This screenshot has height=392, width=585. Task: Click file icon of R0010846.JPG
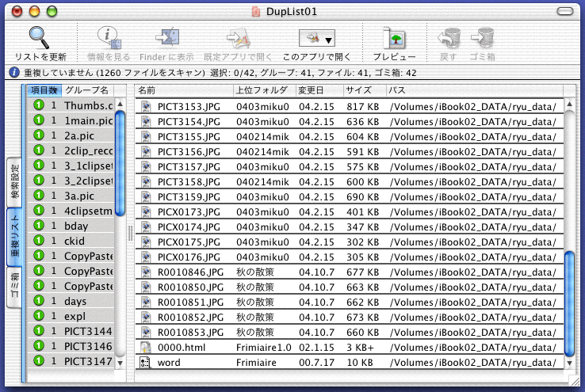tap(146, 272)
